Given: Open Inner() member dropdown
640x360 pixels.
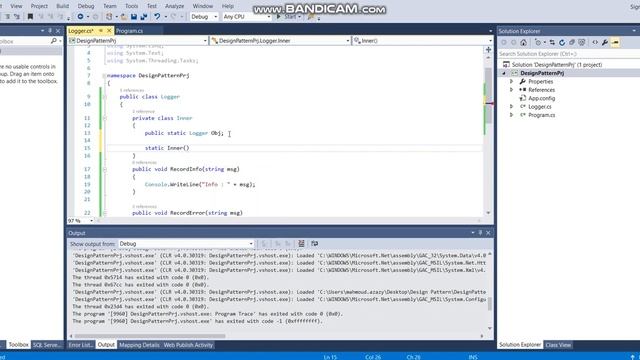Looking at the screenshot, I should point(422,41).
